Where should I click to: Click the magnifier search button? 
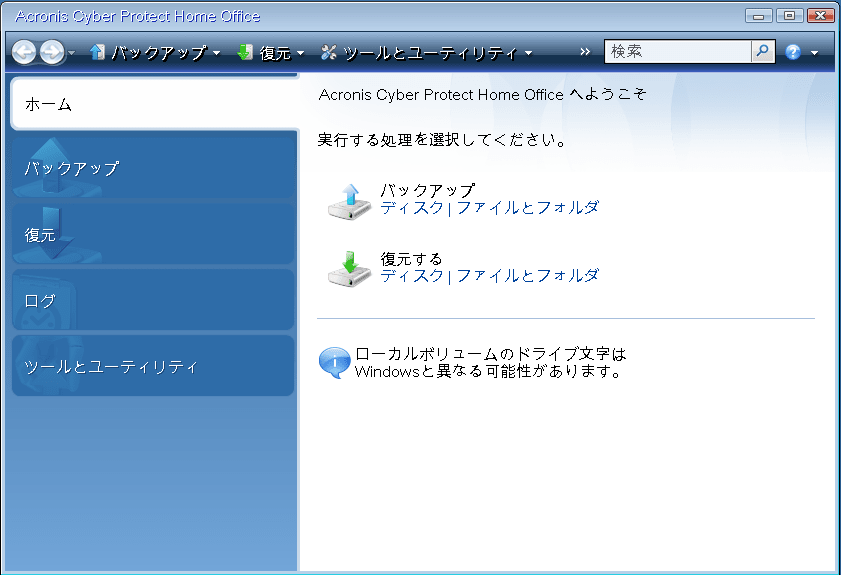coord(763,51)
